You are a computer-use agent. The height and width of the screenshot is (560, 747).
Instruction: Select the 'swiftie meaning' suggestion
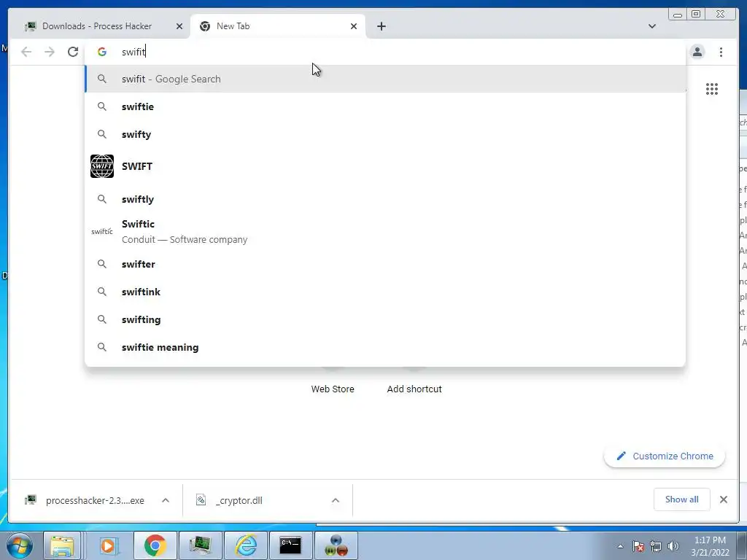click(x=385, y=347)
